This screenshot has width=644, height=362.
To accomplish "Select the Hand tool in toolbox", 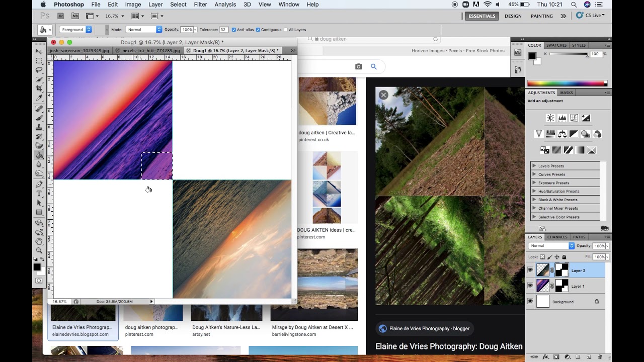I will pos(39,241).
